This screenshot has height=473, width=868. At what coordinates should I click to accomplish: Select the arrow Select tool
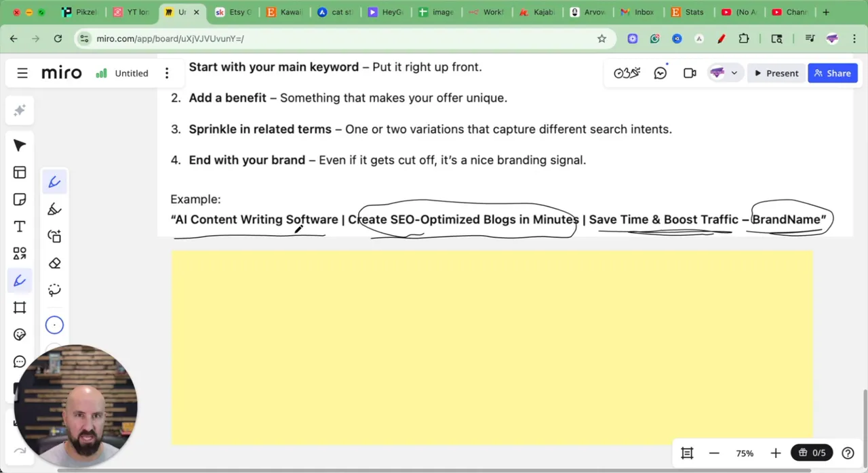point(20,146)
